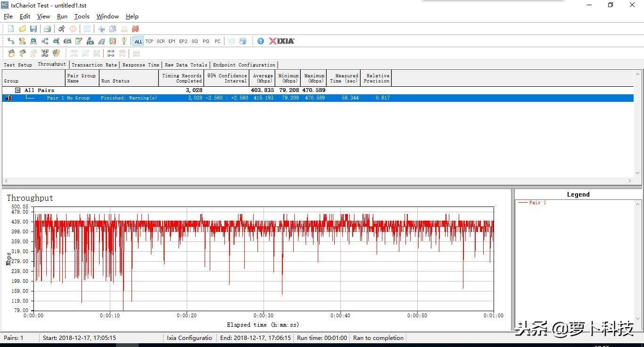Switch to the Response Time tab
Screen dimensions: 644x347
(140, 65)
